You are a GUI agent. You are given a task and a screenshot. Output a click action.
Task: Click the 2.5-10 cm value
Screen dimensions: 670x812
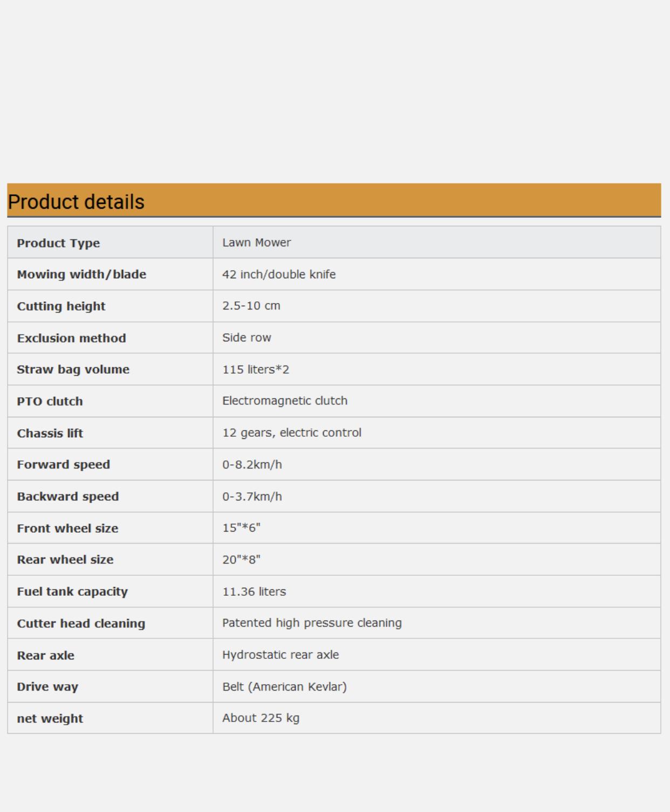coord(251,306)
